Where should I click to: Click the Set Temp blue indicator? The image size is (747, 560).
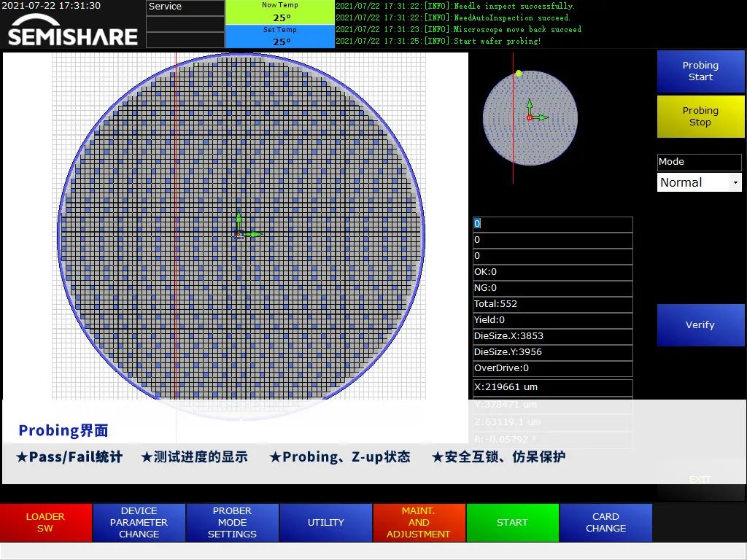click(x=280, y=36)
